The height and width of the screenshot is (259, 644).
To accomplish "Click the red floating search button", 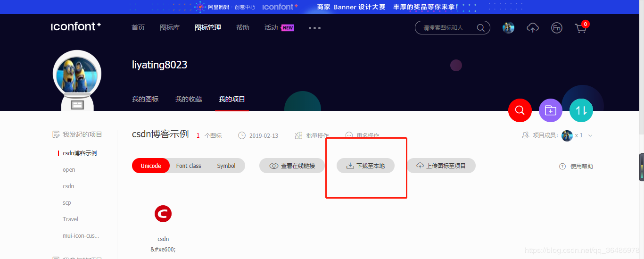I will 520,110.
